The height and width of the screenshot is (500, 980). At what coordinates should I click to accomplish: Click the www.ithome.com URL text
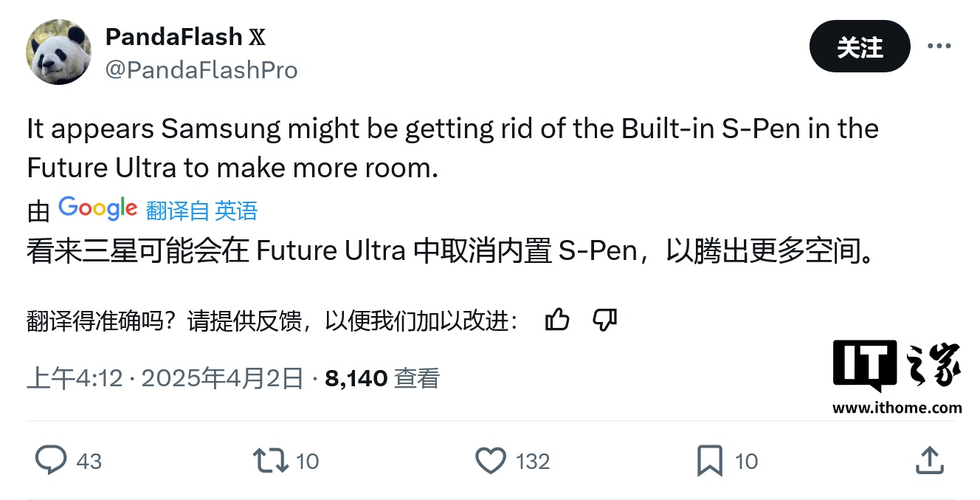pyautogui.click(x=897, y=407)
